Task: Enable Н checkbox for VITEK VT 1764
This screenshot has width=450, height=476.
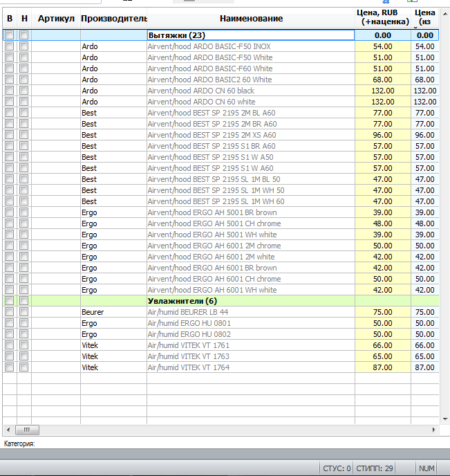Action: point(24,367)
